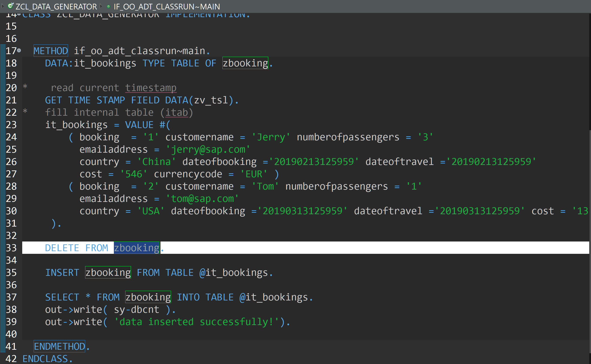Collapse the METHOD fold marker at line 17
591x364 pixels.
click(19, 51)
